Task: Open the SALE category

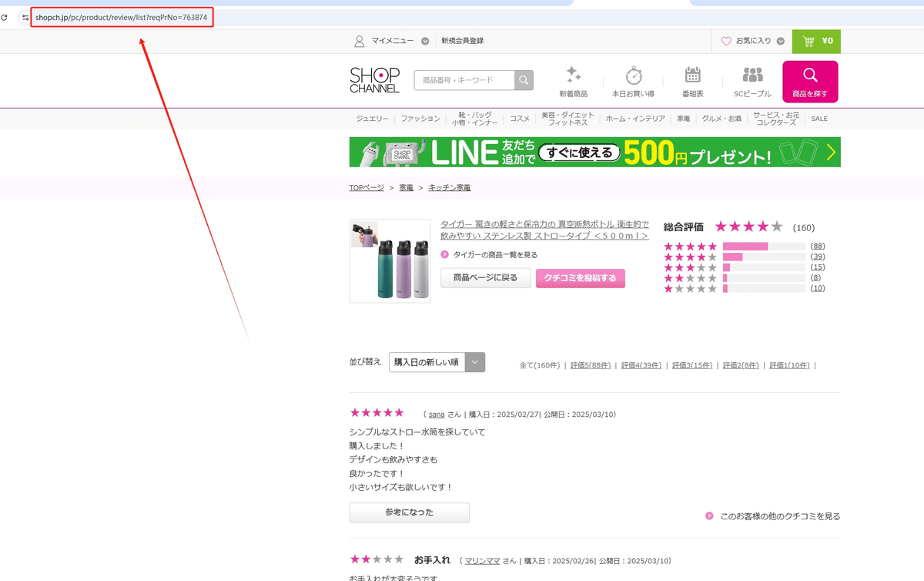Action: coord(819,119)
